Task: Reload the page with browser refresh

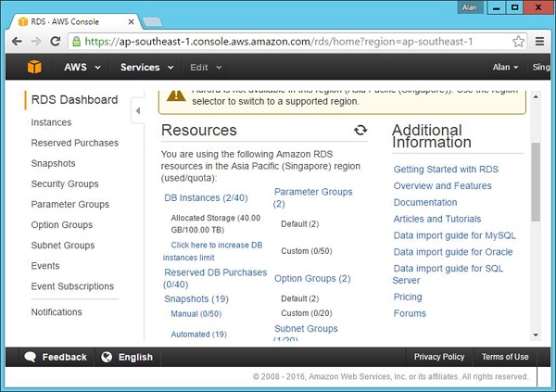Action: [56, 41]
